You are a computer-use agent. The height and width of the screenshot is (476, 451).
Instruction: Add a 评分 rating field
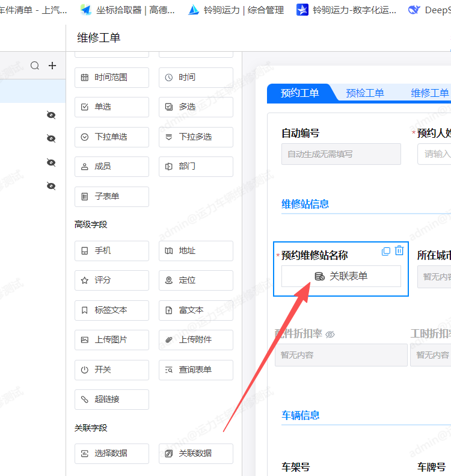(111, 280)
